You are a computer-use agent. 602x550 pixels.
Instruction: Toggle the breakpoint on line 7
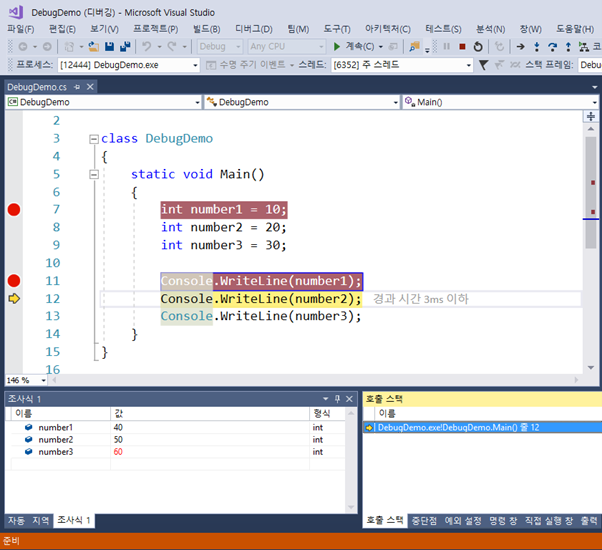pos(14,209)
